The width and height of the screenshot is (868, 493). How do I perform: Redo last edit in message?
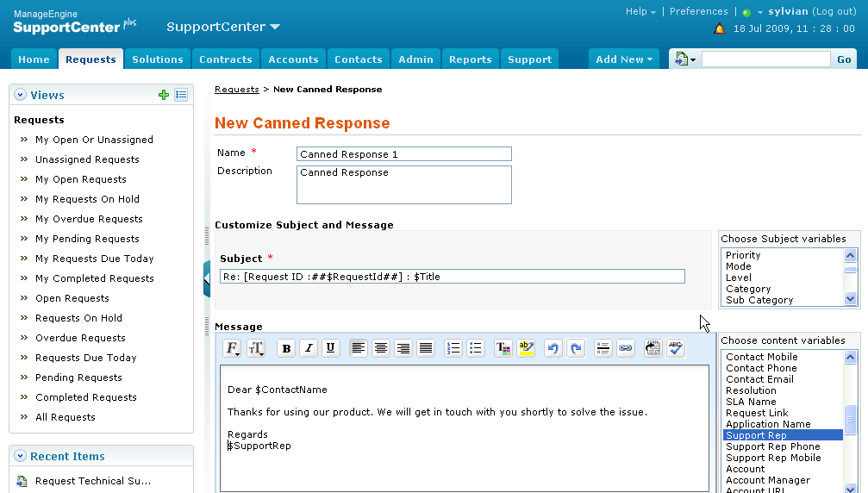[x=576, y=348]
